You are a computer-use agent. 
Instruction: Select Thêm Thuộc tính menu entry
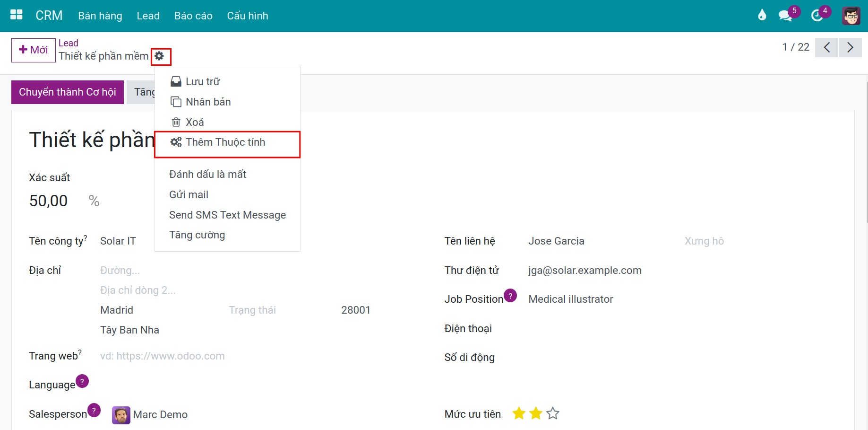pyautogui.click(x=227, y=142)
